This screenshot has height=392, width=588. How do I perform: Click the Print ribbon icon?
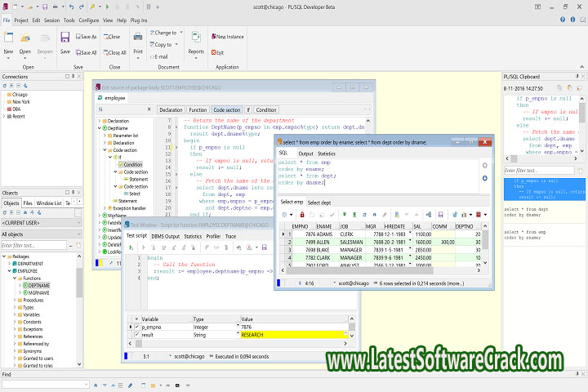pyautogui.click(x=138, y=37)
